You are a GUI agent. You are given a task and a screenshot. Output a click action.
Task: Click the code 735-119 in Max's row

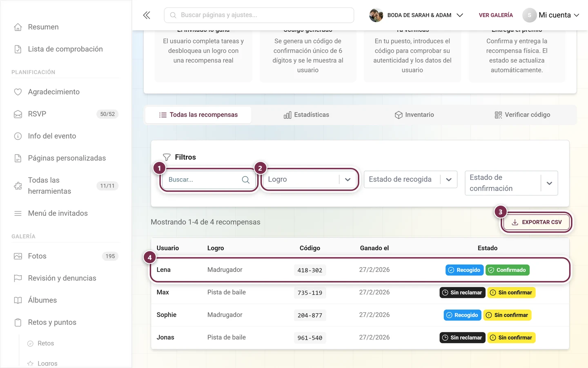pyautogui.click(x=310, y=293)
